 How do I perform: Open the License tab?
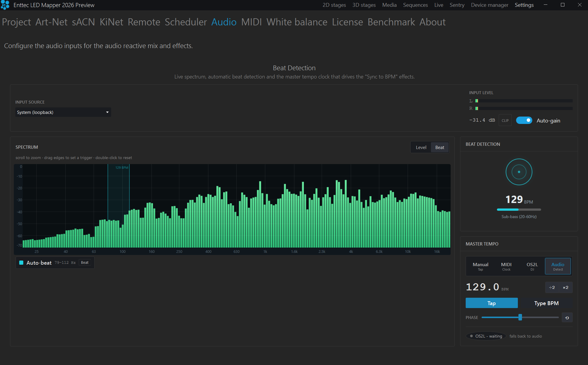(347, 22)
